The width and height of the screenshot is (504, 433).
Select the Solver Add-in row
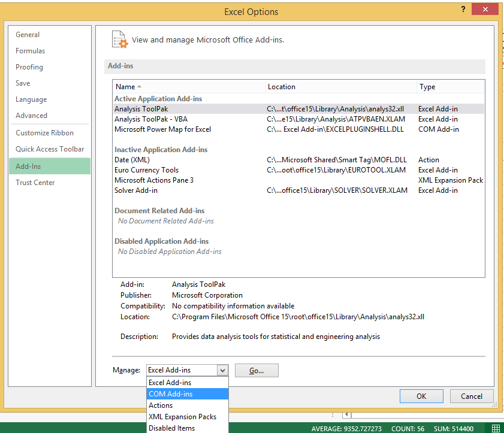tap(136, 190)
